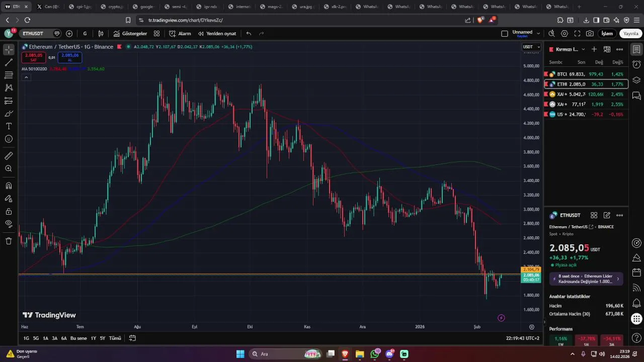Open watchlist advanced view table icon
644x362 pixels.
[x=607, y=49]
